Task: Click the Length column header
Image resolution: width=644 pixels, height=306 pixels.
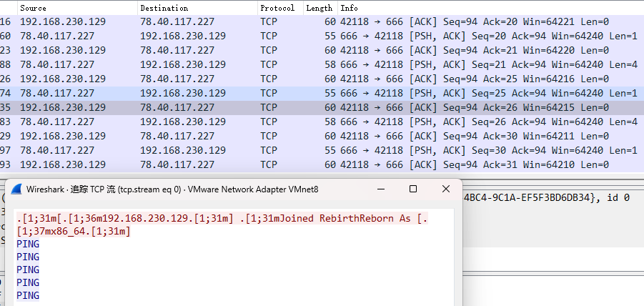Action: pyautogui.click(x=319, y=8)
